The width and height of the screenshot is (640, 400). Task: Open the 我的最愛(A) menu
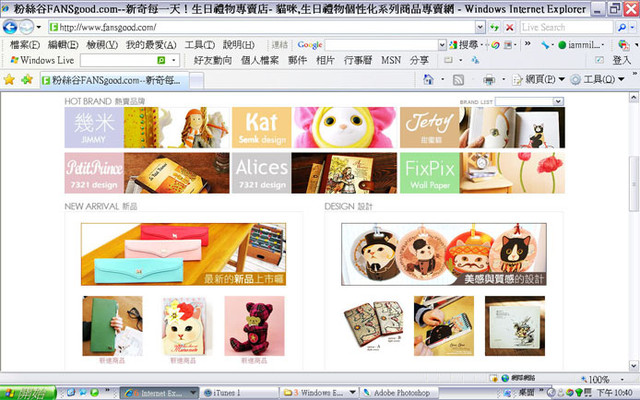151,45
